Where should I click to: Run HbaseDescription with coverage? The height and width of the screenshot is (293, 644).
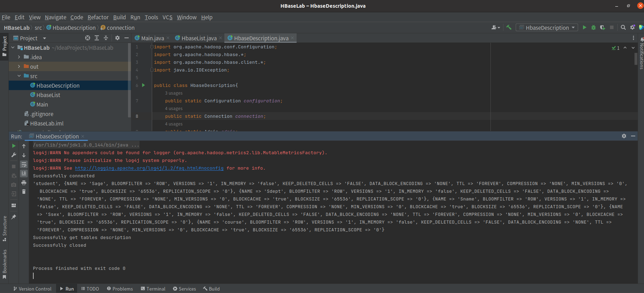click(x=603, y=27)
